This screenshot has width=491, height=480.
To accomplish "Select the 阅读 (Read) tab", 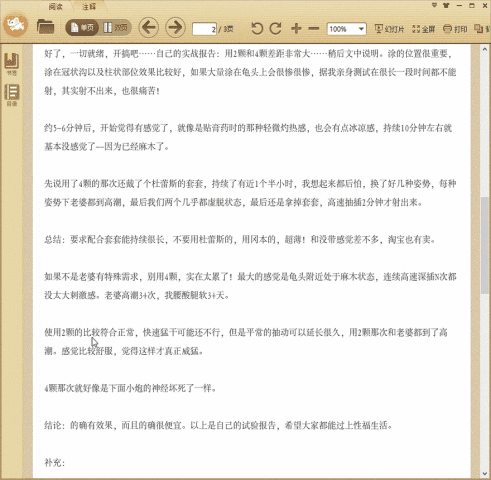I will click(x=55, y=7).
